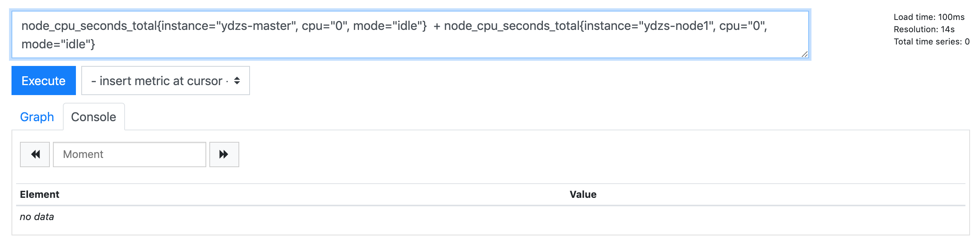Click the Value column header

coord(583,194)
